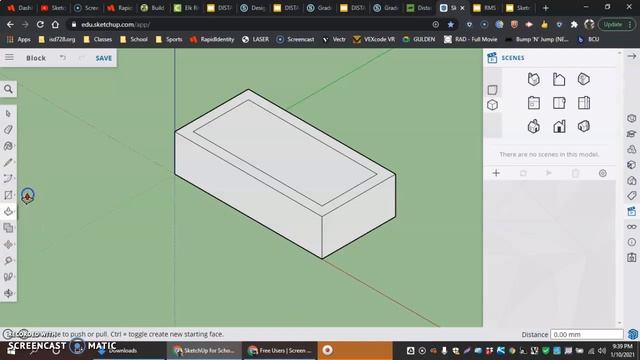The height and width of the screenshot is (360, 640).
Task: Switch to Perspective cube camera
Action: pos(492,105)
